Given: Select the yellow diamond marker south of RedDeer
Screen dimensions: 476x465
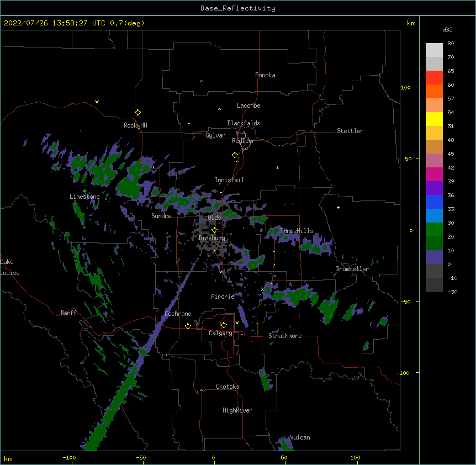Looking at the screenshot, I should point(235,155).
